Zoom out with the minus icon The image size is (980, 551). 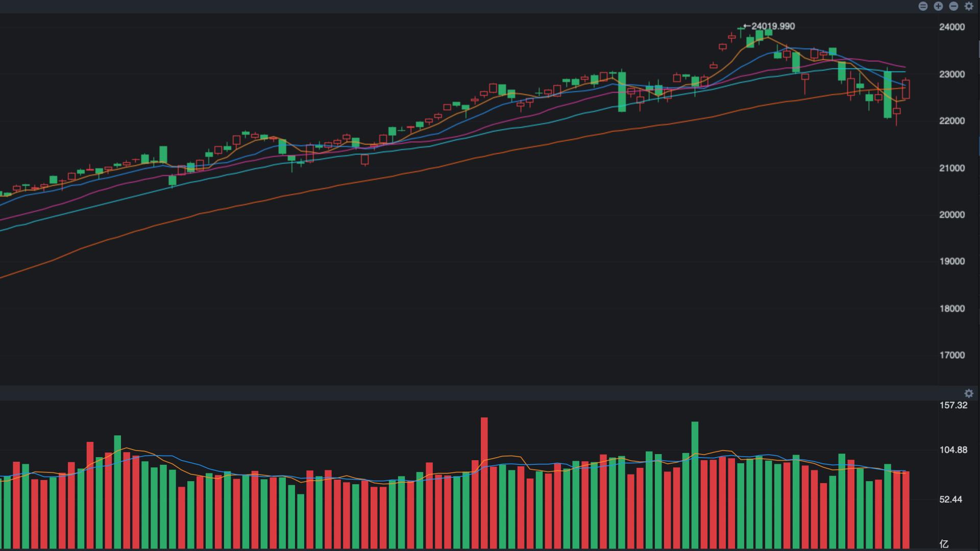(953, 6)
